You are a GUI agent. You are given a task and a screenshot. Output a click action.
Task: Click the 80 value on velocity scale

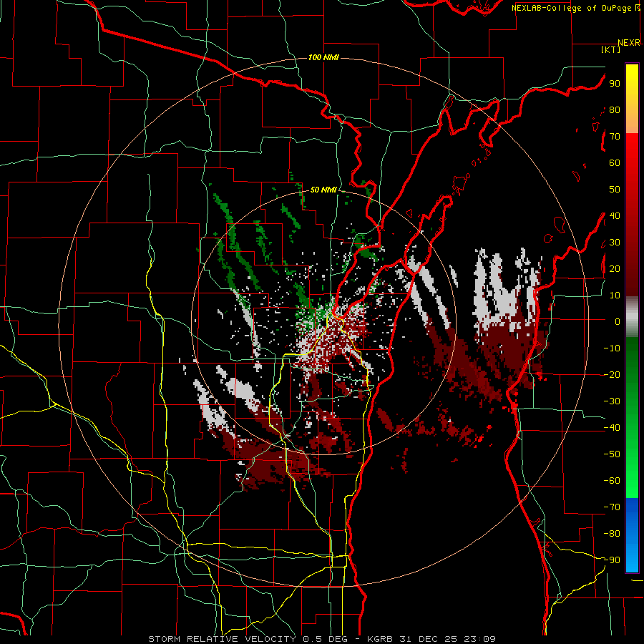(x=615, y=109)
